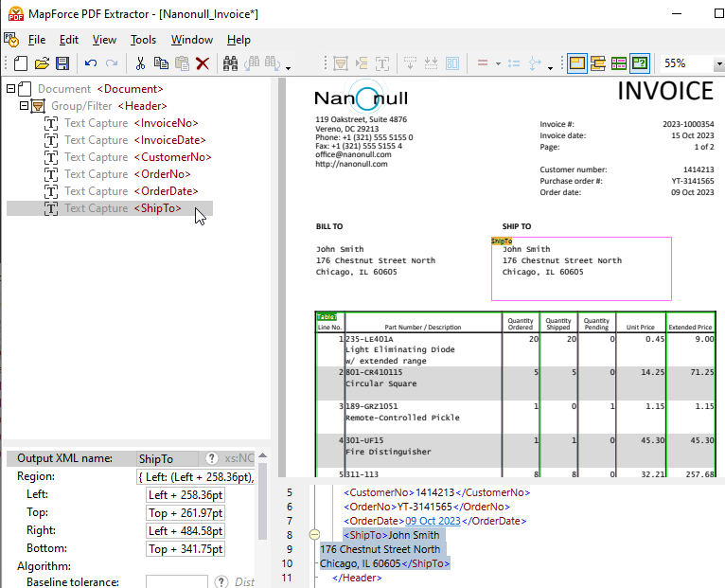Toggle the first yellow pane layout button
Image resolution: width=725 pixels, height=588 pixels.
pos(577,63)
